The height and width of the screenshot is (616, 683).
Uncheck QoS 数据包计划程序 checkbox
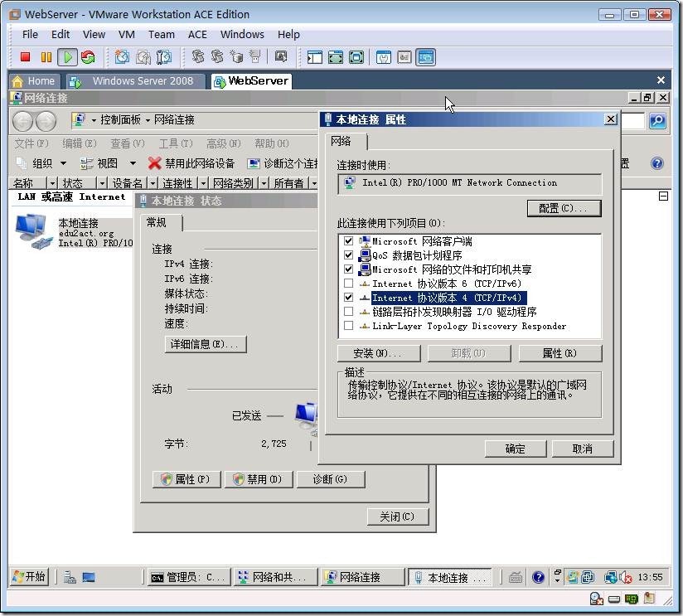click(348, 255)
